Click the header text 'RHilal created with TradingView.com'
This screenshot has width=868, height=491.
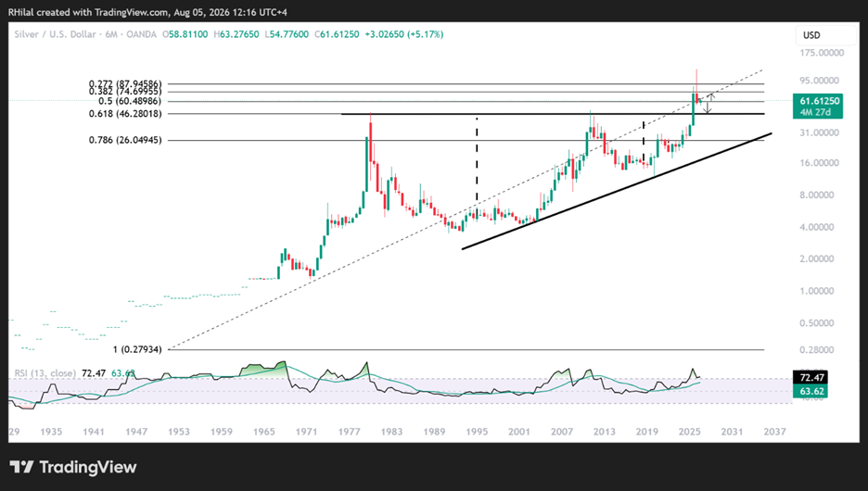click(90, 12)
